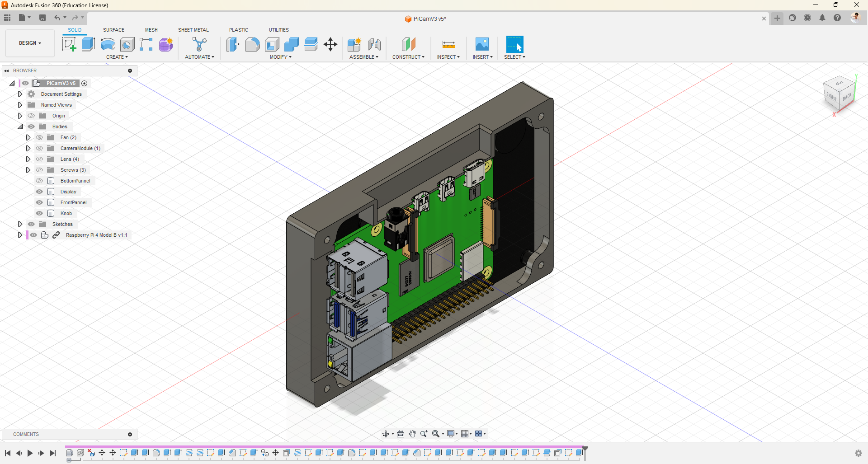Open the CREATE dropdown menu
The width and height of the screenshot is (868, 464).
point(117,57)
